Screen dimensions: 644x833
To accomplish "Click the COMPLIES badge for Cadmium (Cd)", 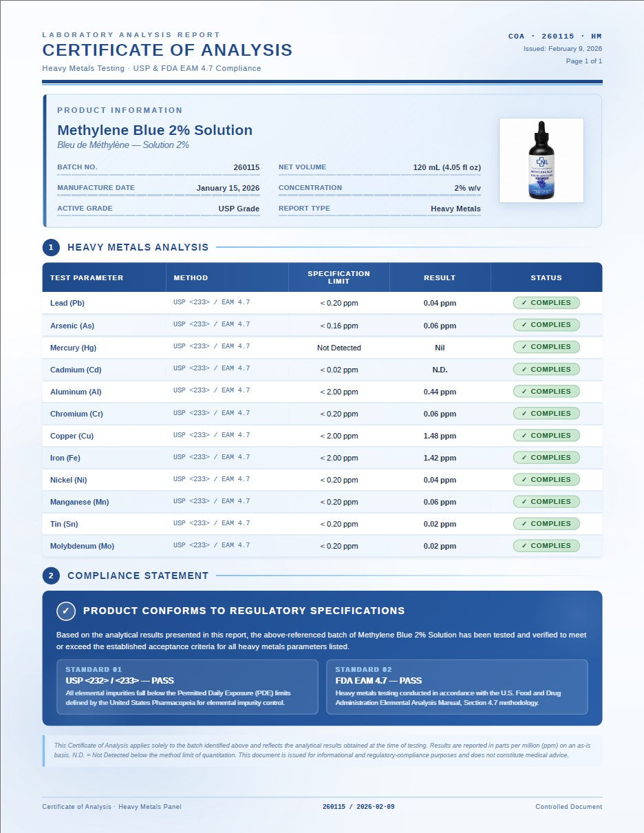I will coord(546,370).
